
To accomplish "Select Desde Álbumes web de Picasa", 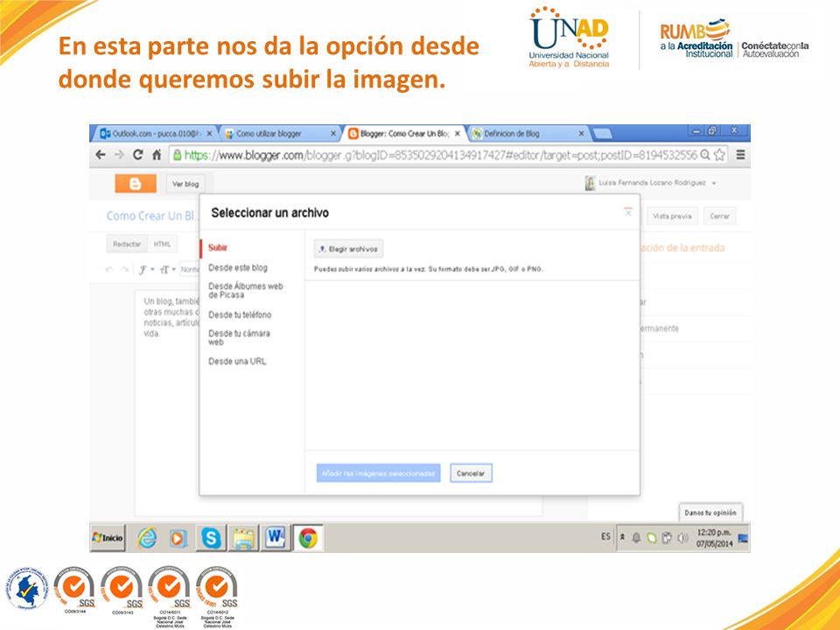I will click(x=245, y=290).
